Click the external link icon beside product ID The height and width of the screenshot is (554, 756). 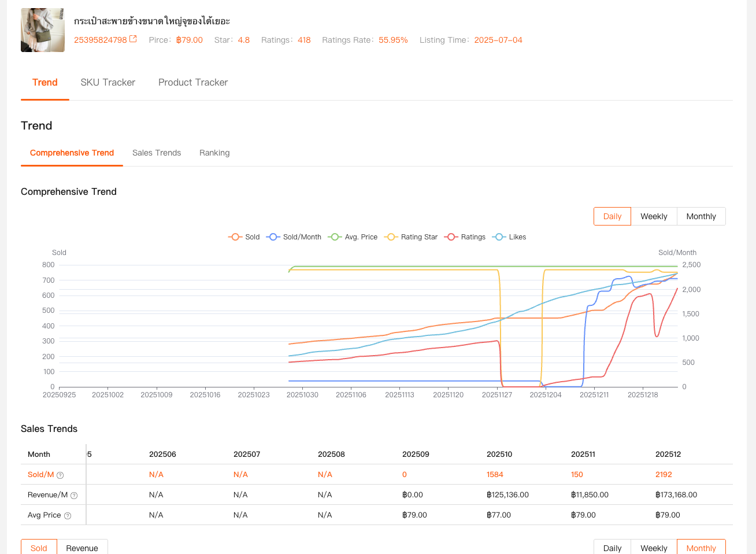click(133, 39)
